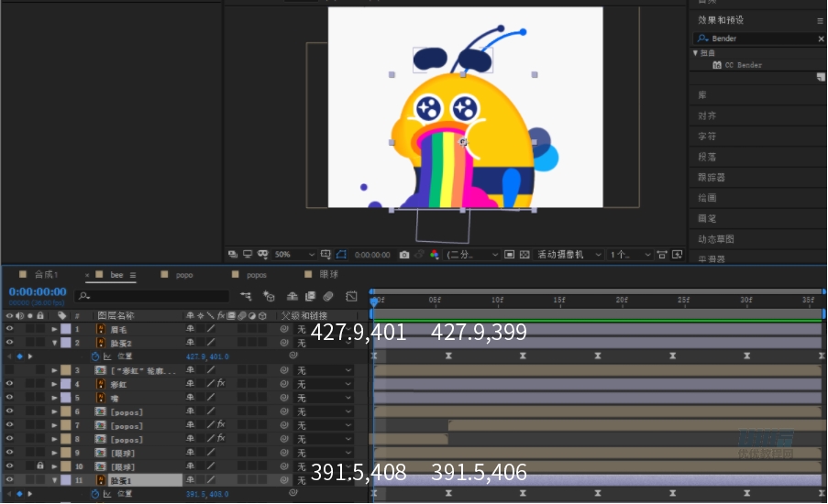Screen dimensions: 828x504
Task: Open the 活动摄像机 camera view dropdown
Action: pos(569,255)
